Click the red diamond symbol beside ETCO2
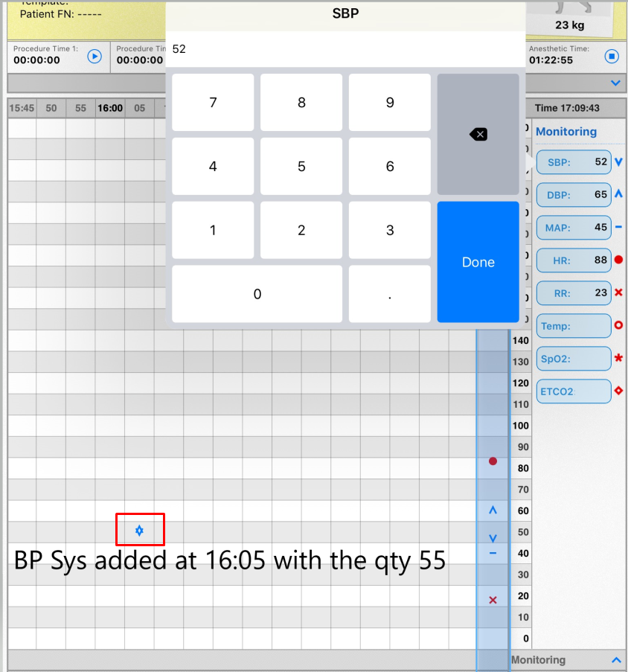The image size is (628, 672). coord(618,391)
